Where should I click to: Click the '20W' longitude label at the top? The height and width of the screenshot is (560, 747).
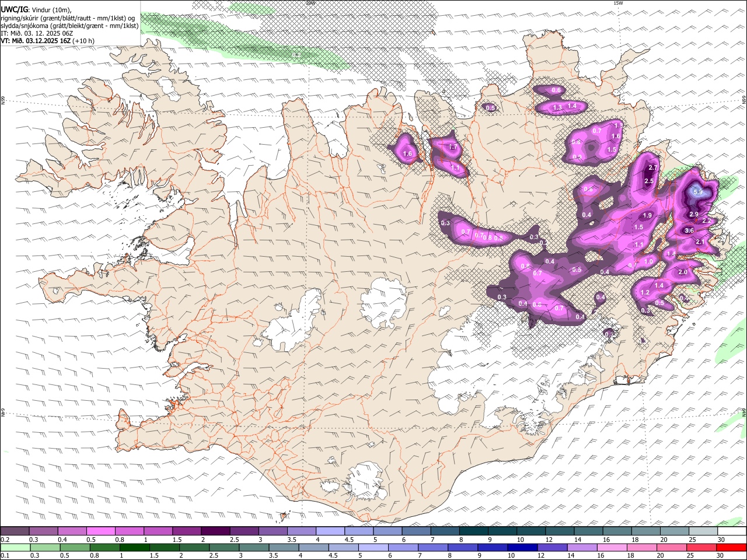point(310,3)
